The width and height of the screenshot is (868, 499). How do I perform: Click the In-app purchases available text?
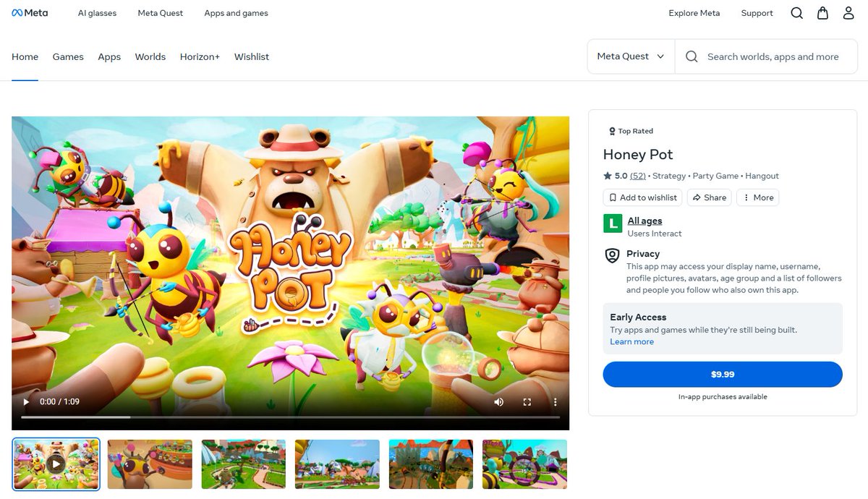[x=723, y=397]
